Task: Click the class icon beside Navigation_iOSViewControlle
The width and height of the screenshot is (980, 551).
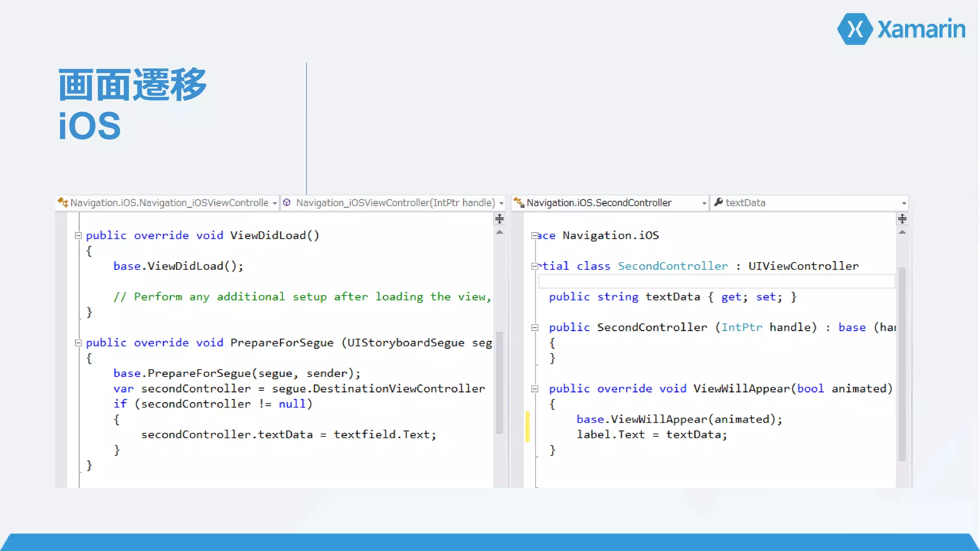Action: (63, 203)
